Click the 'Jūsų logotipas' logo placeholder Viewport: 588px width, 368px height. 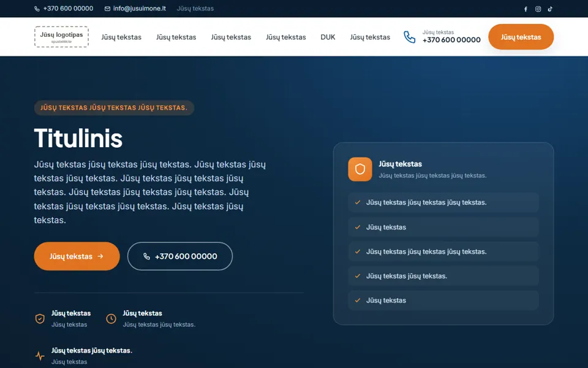tap(61, 37)
